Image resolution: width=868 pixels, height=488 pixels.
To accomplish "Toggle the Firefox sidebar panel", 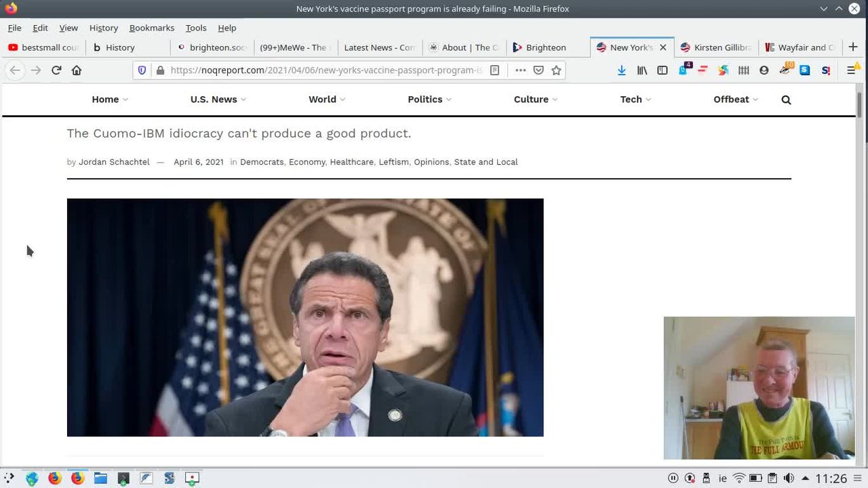I will 663,70.
